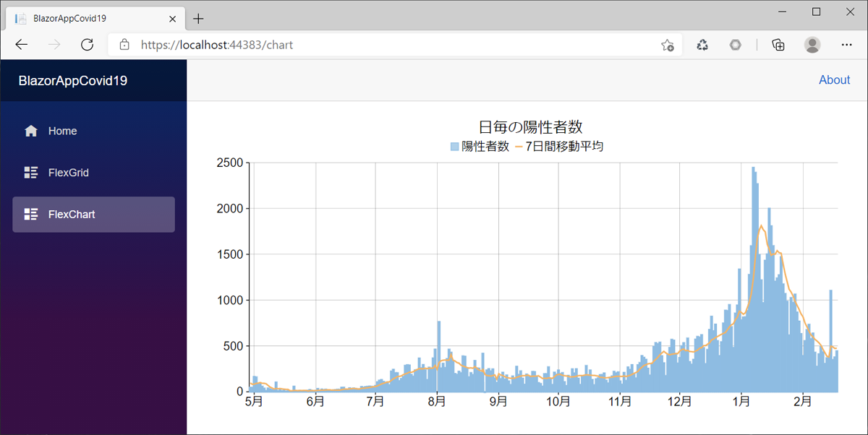Select the BlazorAppCovid19 browser tab
Screen dimensions: 868x435
click(94, 18)
